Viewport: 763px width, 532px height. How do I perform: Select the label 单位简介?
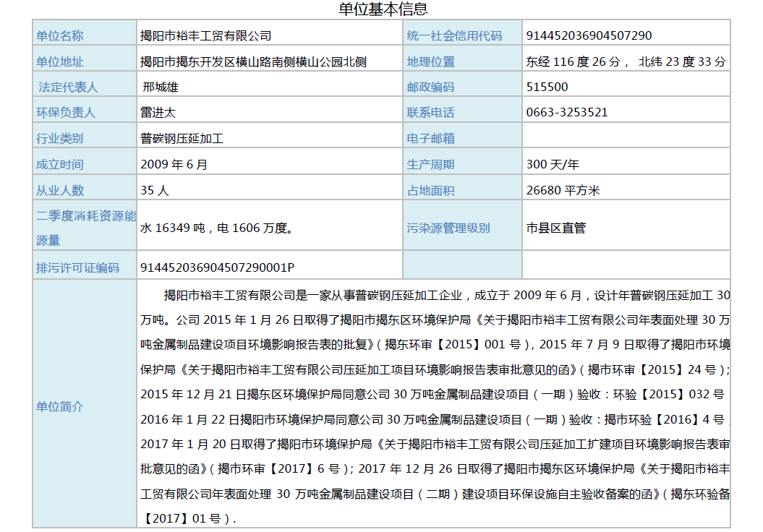click(x=60, y=407)
